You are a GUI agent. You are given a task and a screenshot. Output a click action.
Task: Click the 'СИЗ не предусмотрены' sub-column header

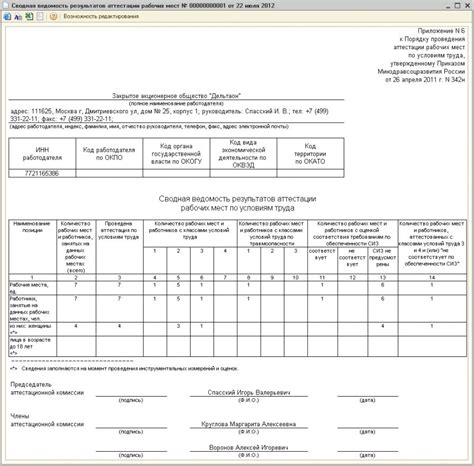point(383,261)
